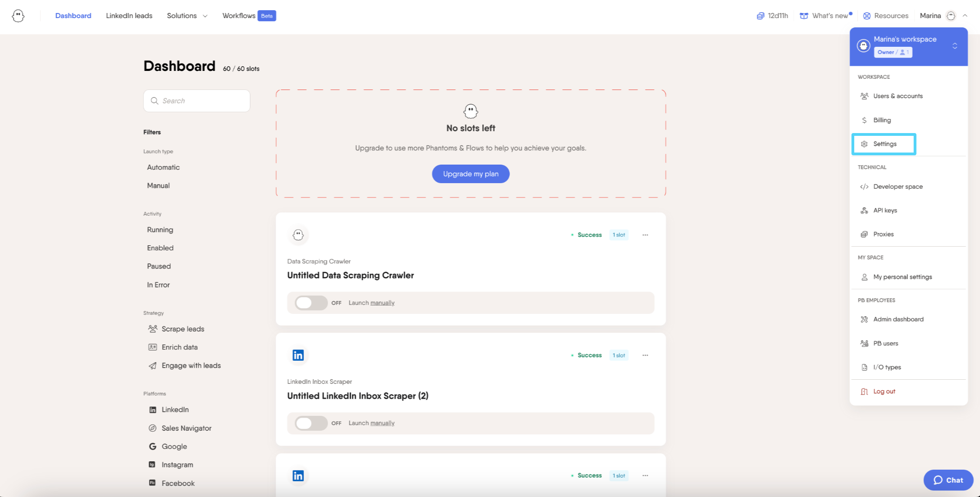Viewport: 980px width, 497px height.
Task: Open Untitled LinkedIn Inbox Scraper (2) phantom
Action: (x=358, y=396)
